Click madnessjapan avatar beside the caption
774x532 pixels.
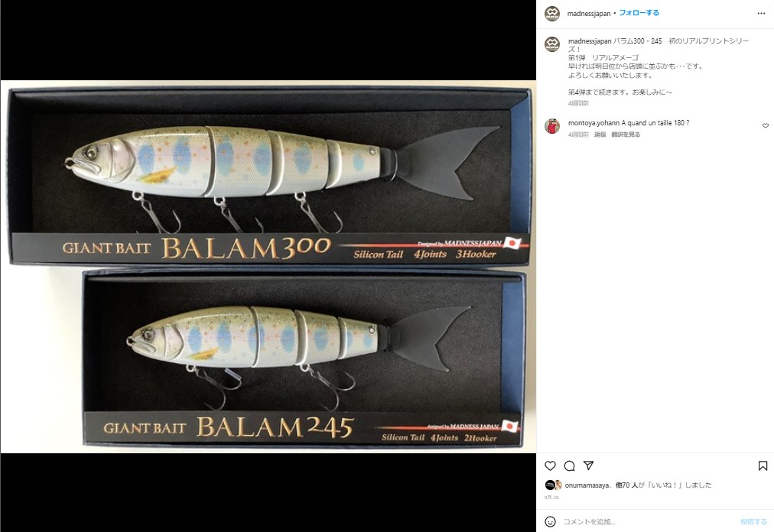[552, 44]
